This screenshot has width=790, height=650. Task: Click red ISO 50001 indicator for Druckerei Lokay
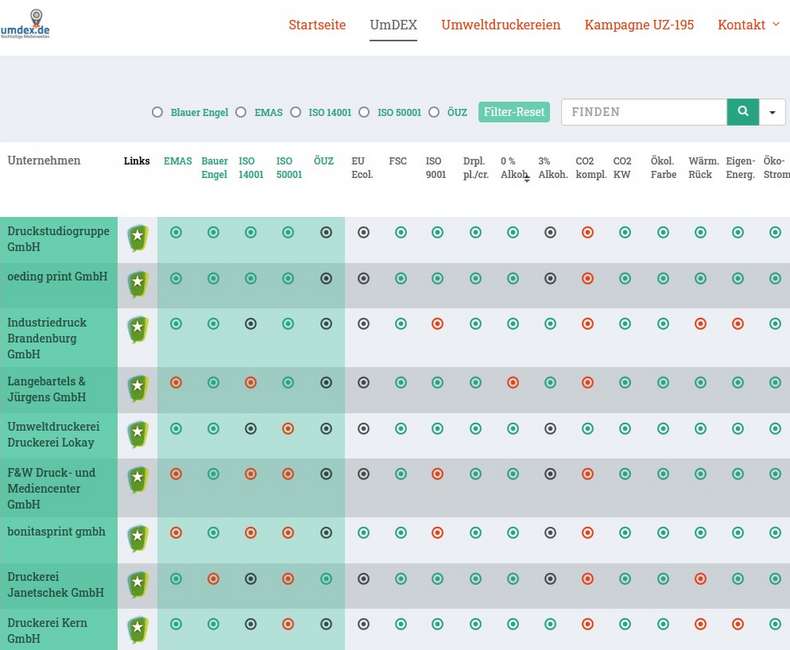point(288,428)
